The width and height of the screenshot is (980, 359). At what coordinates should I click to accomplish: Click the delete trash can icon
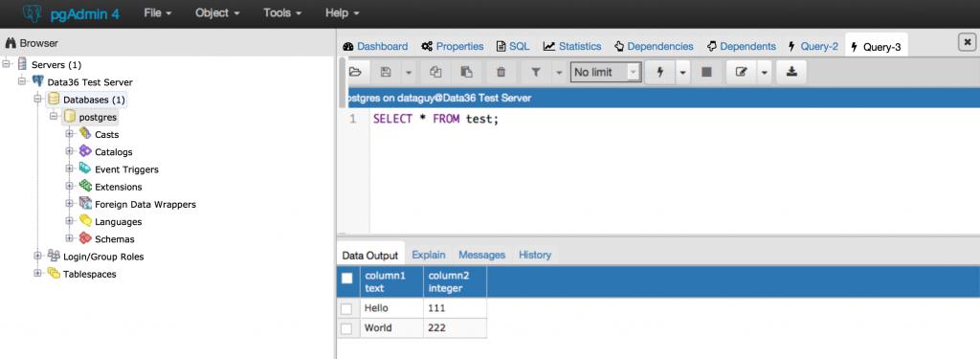501,72
